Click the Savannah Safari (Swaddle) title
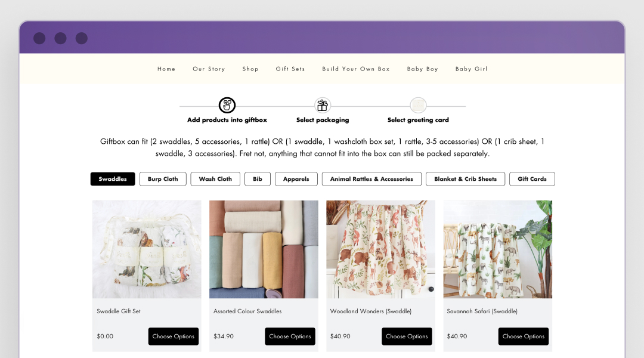The width and height of the screenshot is (644, 358). [482, 311]
